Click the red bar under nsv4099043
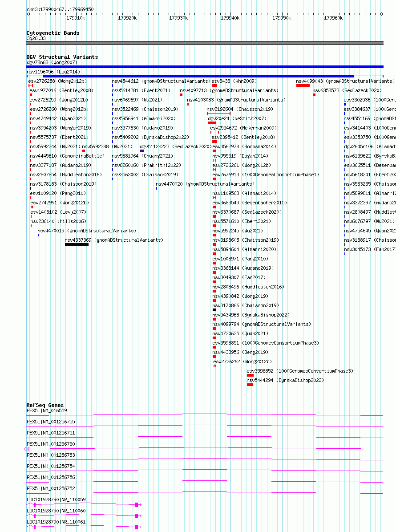Viewport: 396px width, 532px height. pyautogui.click(x=303, y=85)
